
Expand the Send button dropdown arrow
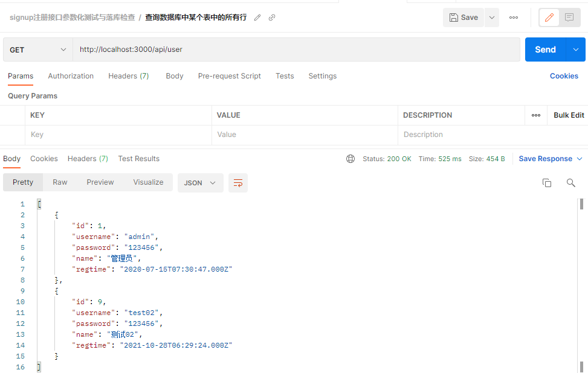pos(575,49)
